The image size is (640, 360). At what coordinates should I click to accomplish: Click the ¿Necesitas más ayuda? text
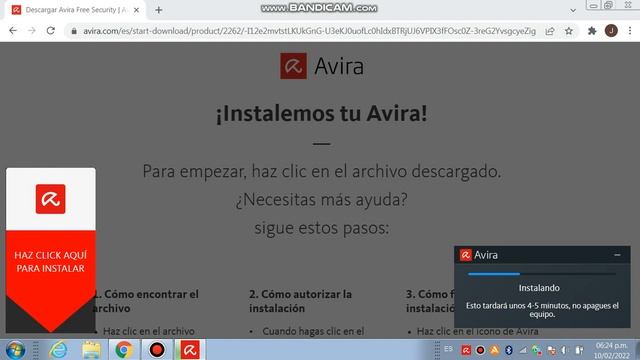coord(322,200)
